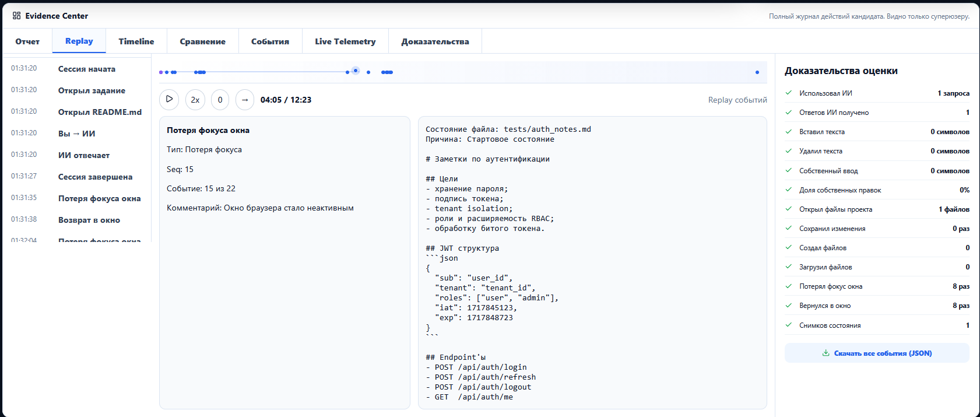Click the ## JWT структура heading line

pos(462,248)
